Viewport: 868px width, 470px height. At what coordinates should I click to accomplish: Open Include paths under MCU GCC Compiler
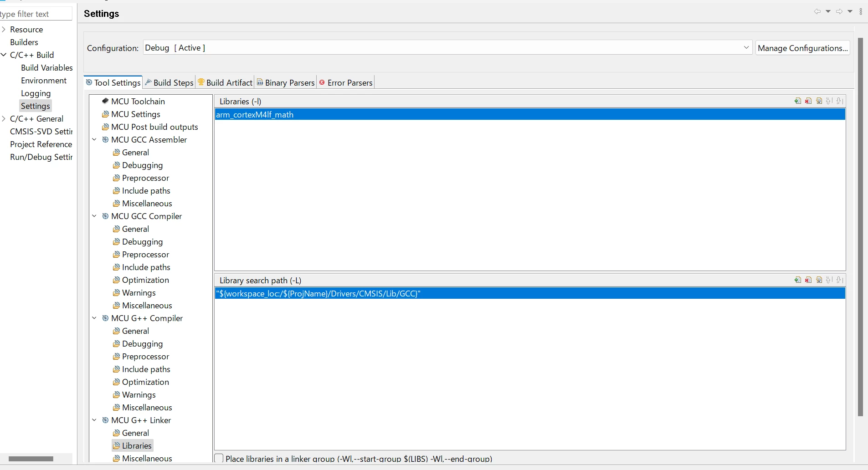point(146,267)
